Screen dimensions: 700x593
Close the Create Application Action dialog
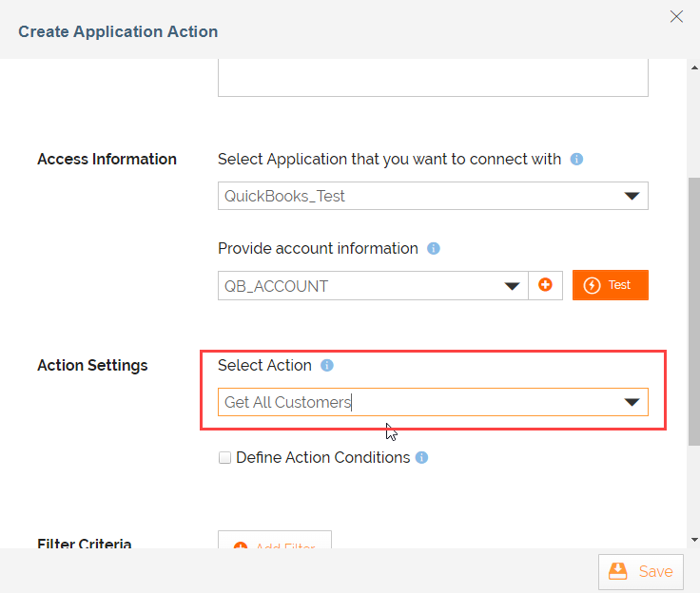tap(676, 16)
